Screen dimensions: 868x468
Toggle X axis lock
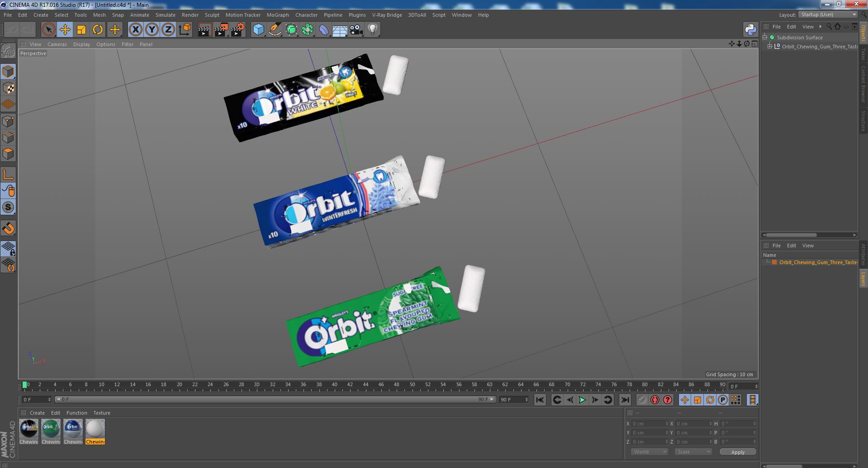pos(135,30)
